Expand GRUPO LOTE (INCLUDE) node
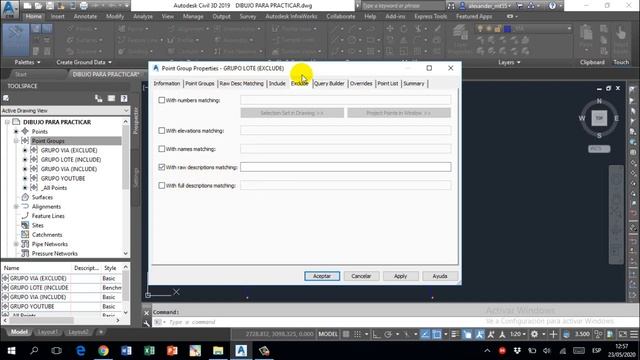 pyautogui.click(x=25, y=160)
